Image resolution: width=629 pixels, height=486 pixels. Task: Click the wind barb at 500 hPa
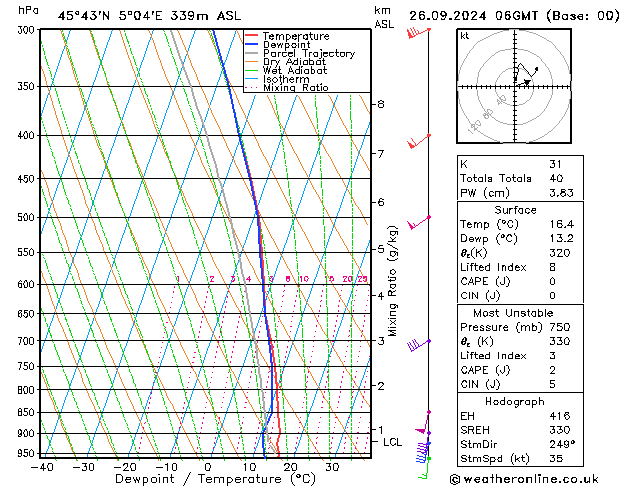pyautogui.click(x=418, y=223)
